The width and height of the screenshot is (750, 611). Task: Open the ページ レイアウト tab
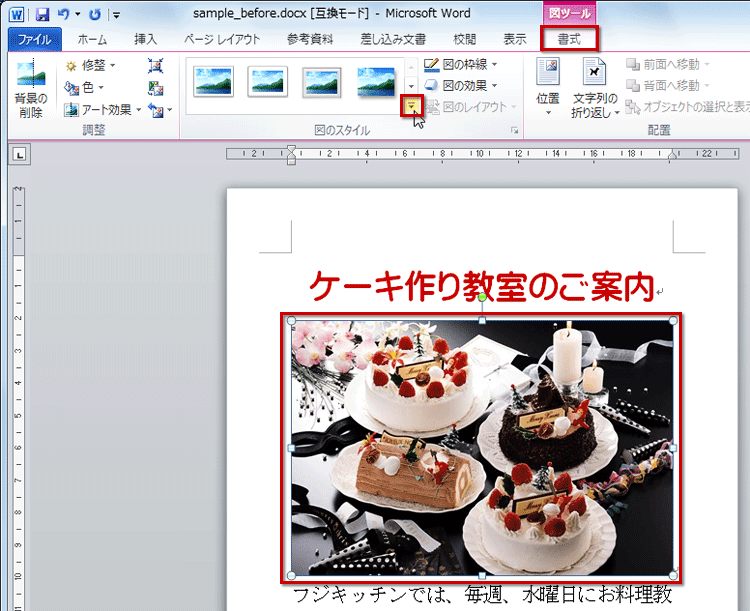[x=222, y=39]
